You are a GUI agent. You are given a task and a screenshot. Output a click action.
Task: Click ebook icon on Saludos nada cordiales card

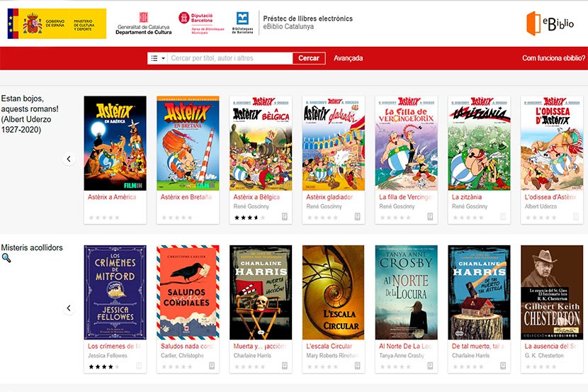pos(212,366)
